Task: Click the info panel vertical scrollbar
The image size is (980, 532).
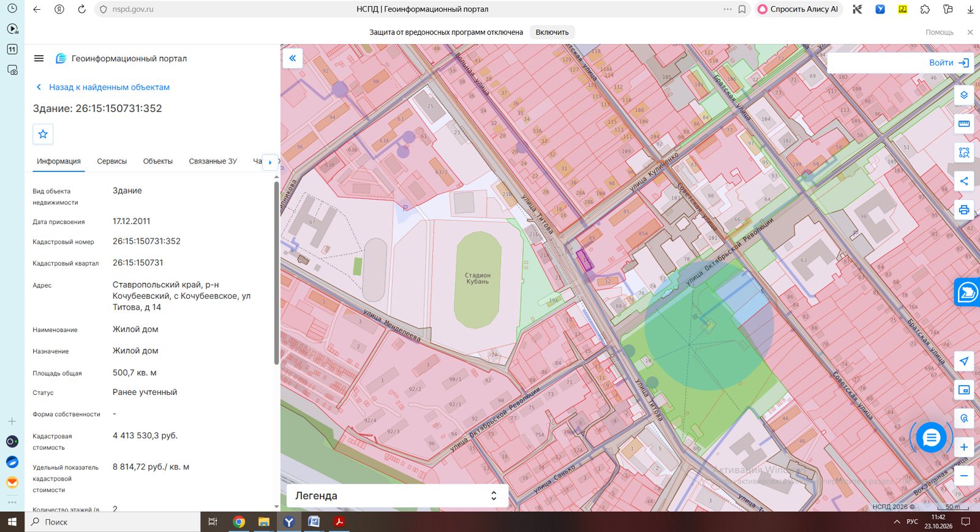Action: (x=276, y=272)
